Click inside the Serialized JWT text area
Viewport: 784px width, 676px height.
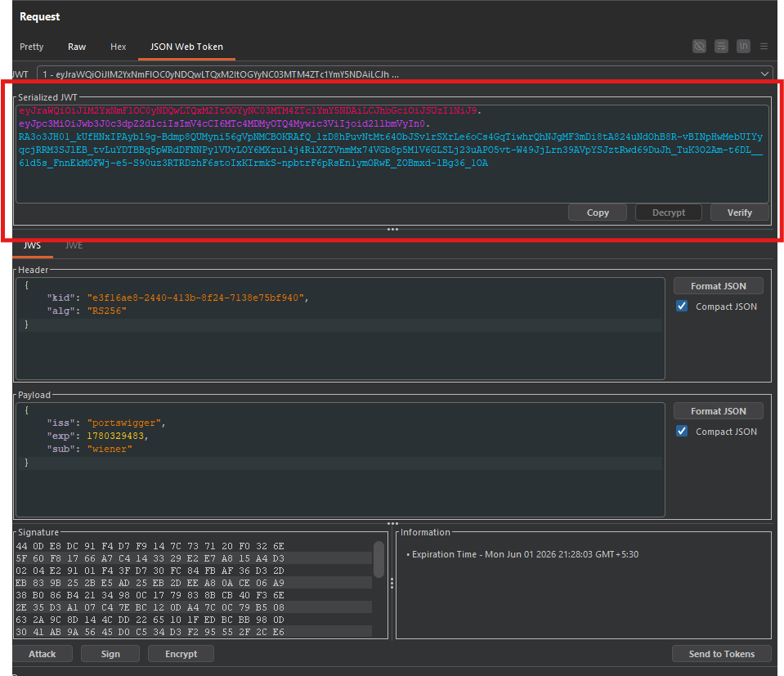[x=392, y=154]
